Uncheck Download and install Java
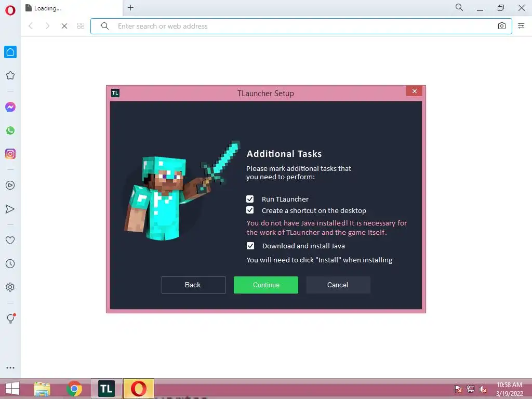Image resolution: width=532 pixels, height=399 pixels. [x=250, y=246]
